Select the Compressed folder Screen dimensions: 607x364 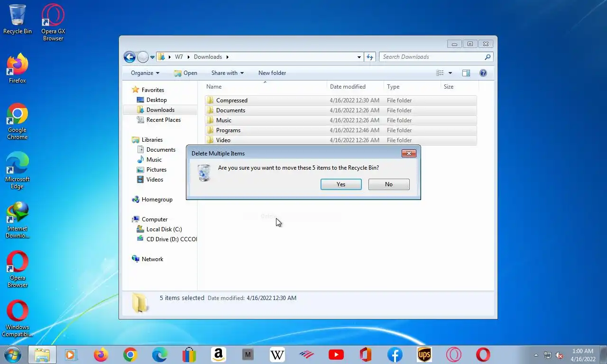click(x=340, y=100)
